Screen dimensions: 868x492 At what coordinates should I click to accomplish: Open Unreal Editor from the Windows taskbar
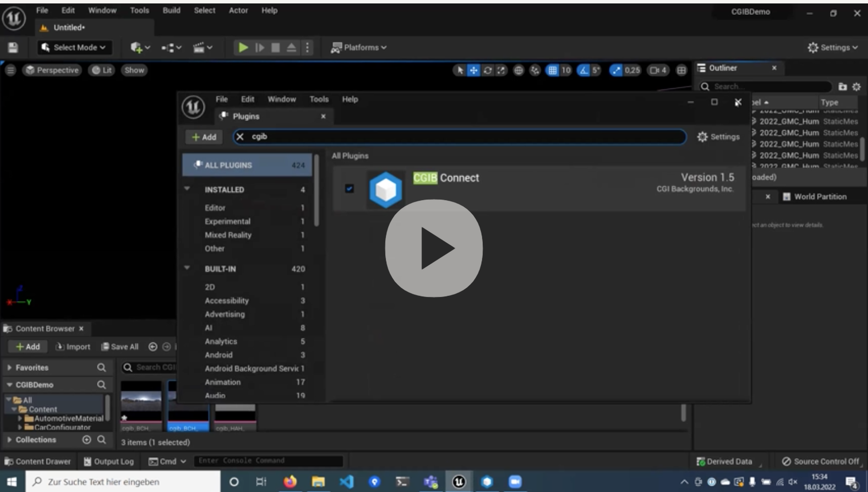coord(459,482)
